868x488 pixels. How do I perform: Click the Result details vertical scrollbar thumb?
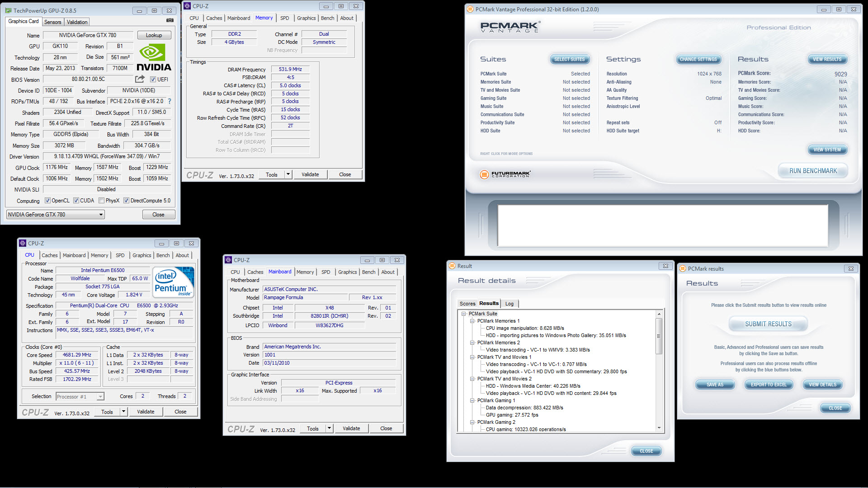(659, 336)
